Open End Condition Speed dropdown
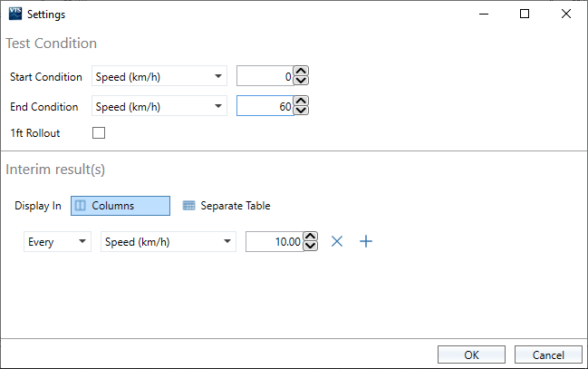Screen dimensions: 588x369 [x=159, y=107]
